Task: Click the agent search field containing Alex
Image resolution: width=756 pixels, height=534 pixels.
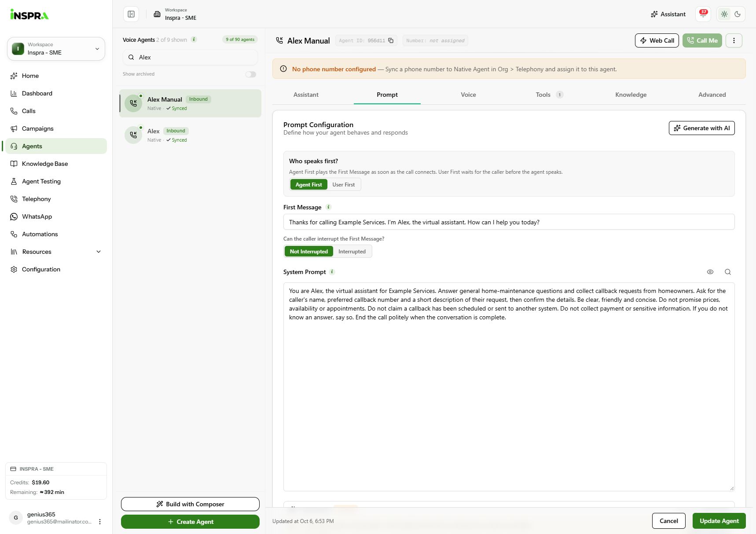Action: click(190, 57)
